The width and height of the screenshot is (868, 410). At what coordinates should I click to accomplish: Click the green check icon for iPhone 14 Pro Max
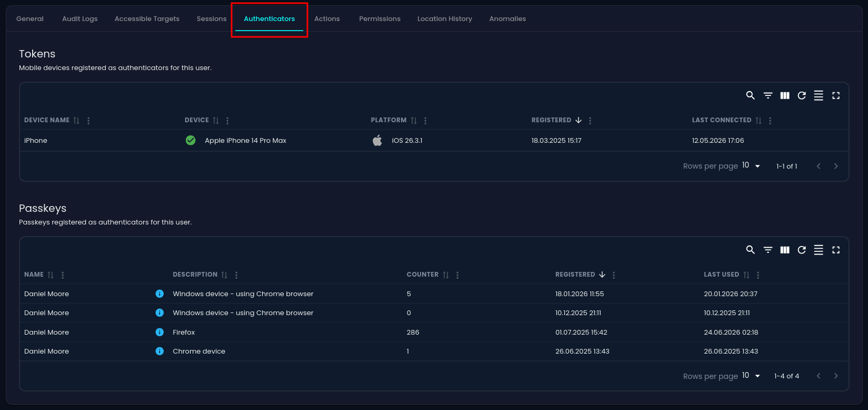[x=191, y=140]
